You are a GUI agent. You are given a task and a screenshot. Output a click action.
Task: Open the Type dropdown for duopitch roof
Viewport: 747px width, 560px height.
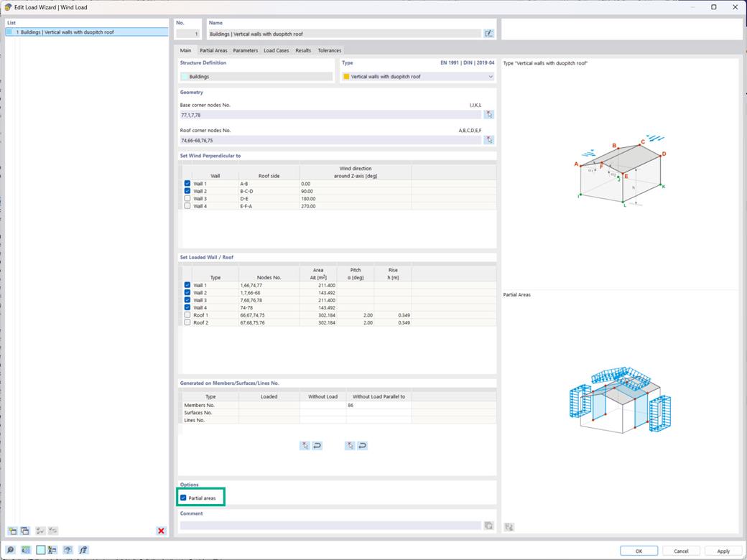tap(489, 76)
